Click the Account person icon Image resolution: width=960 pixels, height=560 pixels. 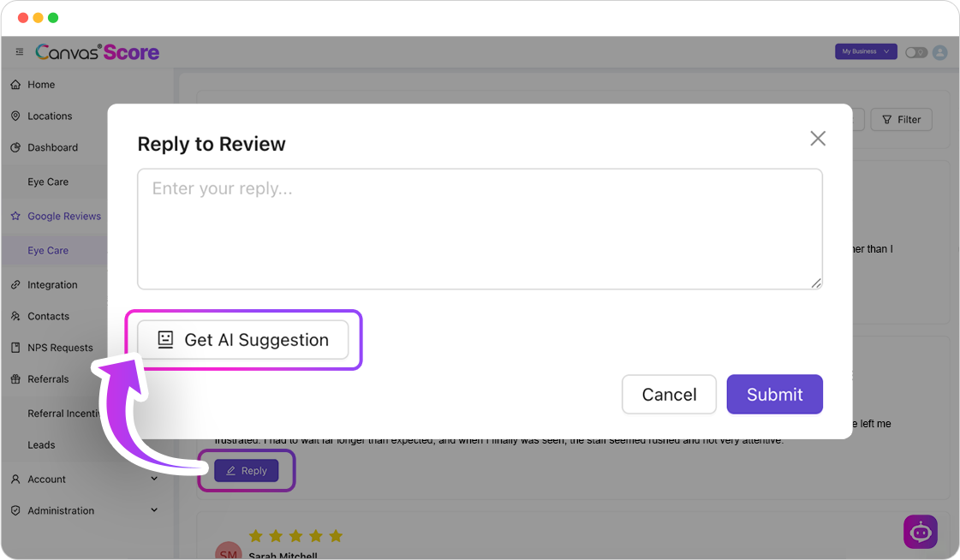(16, 480)
